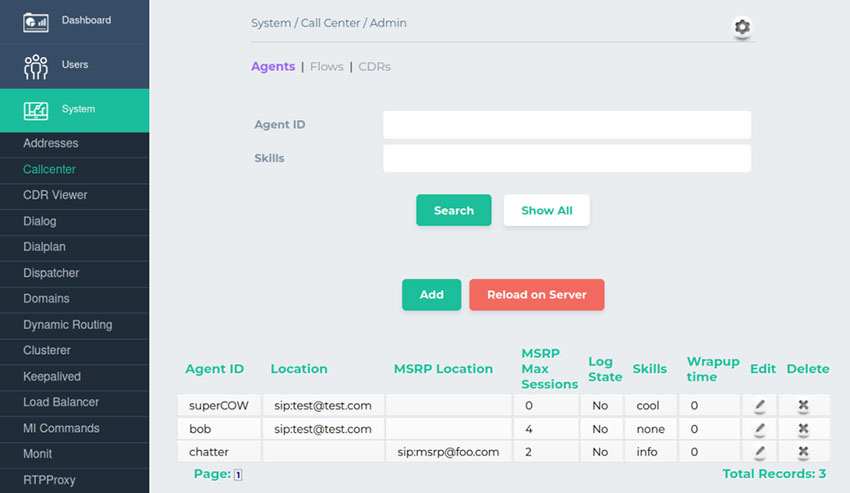Delete the chatter agent
Screen dimensions: 850x493
click(803, 452)
